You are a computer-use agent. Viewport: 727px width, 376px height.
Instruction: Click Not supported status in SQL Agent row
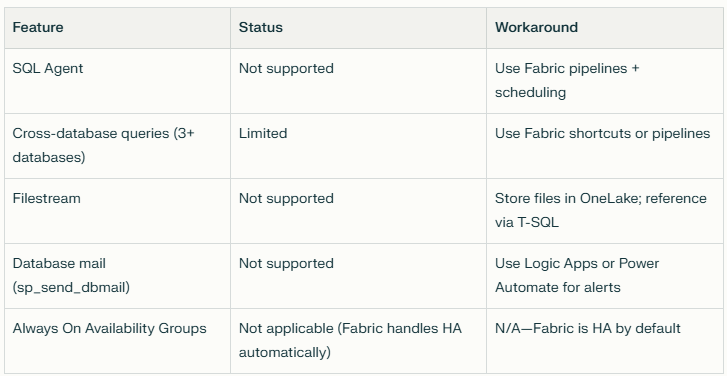tap(358, 81)
